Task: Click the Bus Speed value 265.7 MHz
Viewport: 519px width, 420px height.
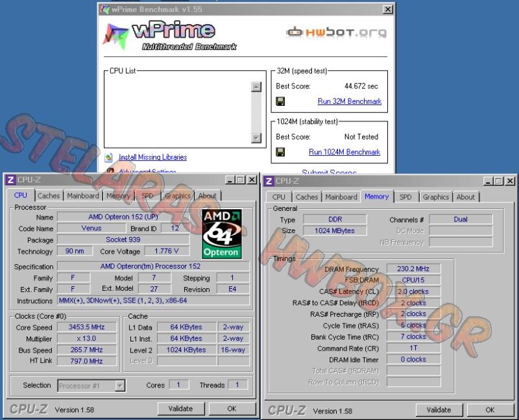Action: pyautogui.click(x=87, y=350)
